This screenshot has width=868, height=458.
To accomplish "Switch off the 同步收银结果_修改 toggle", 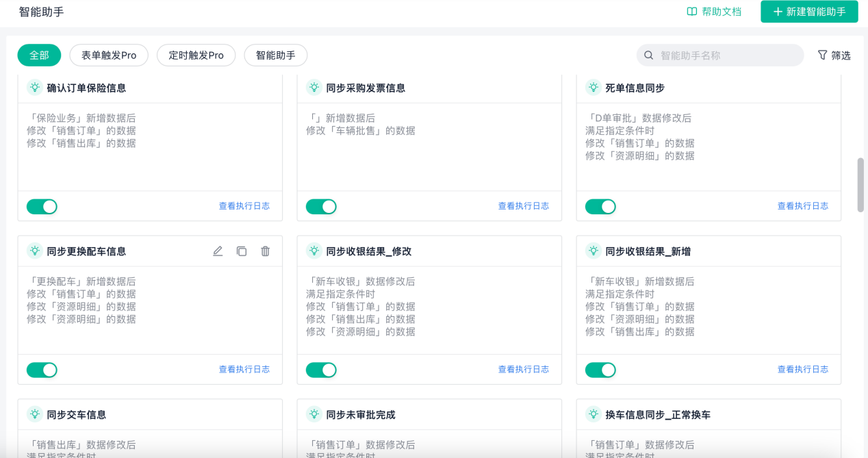I will click(321, 370).
